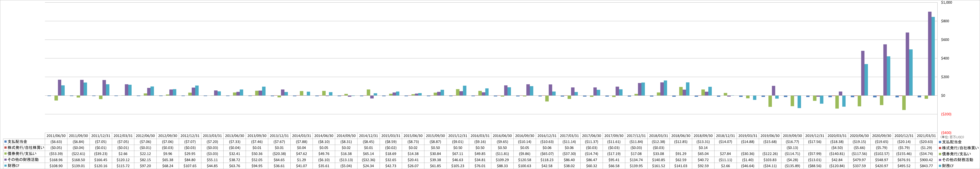This screenshot has height=169, width=980.
Task: Click the cell showing $900.42
Action: click(x=926, y=160)
